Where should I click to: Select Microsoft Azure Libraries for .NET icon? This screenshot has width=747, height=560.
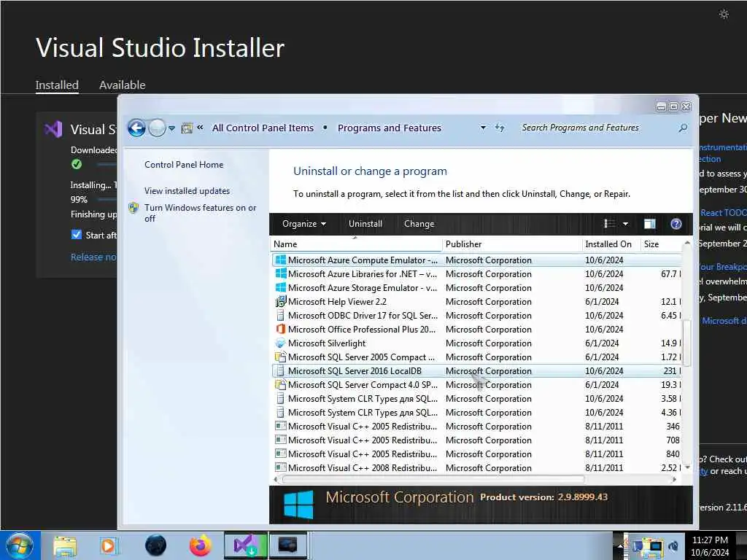point(281,274)
